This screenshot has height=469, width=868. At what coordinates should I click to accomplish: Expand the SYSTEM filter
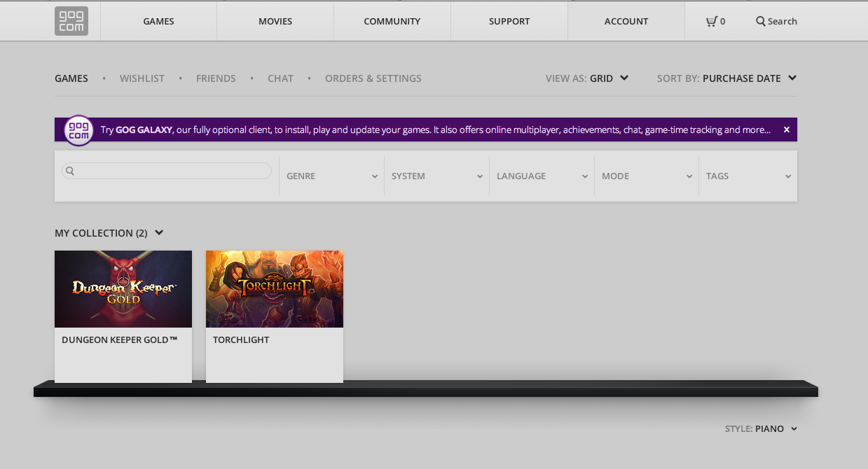(437, 176)
